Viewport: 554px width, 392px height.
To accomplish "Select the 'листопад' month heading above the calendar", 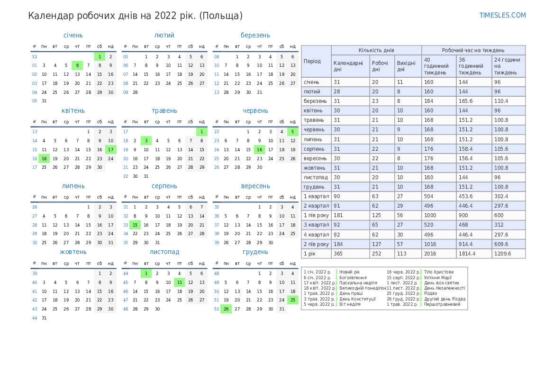I will [164, 252].
